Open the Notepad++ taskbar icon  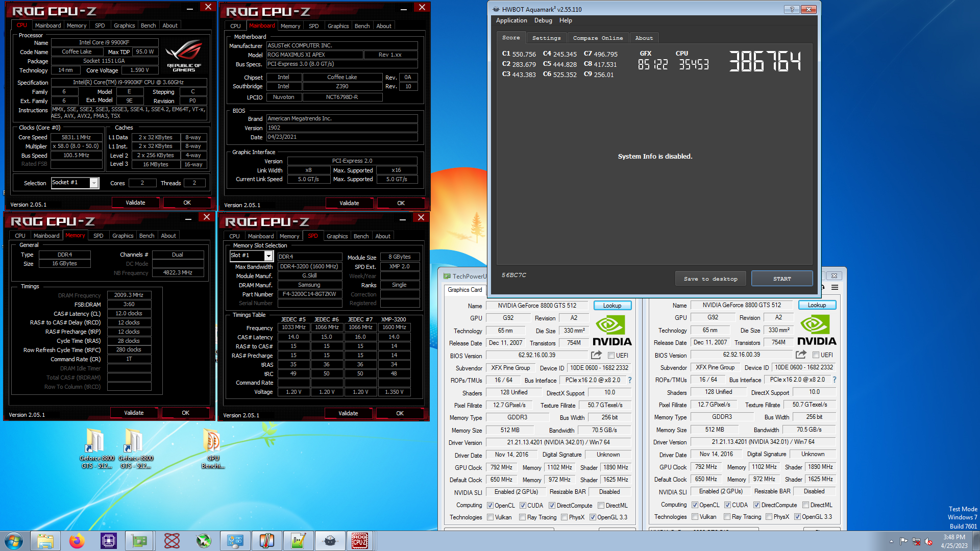pos(298,541)
